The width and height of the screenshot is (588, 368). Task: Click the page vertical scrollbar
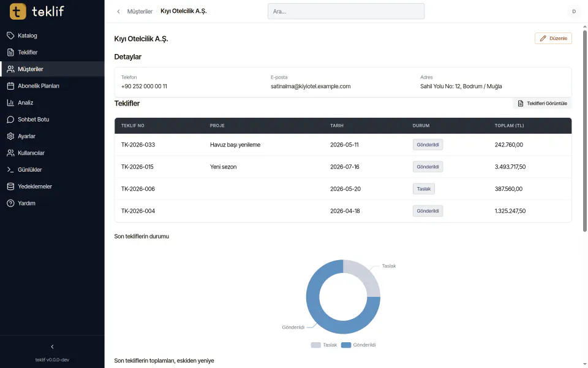pyautogui.click(x=584, y=131)
